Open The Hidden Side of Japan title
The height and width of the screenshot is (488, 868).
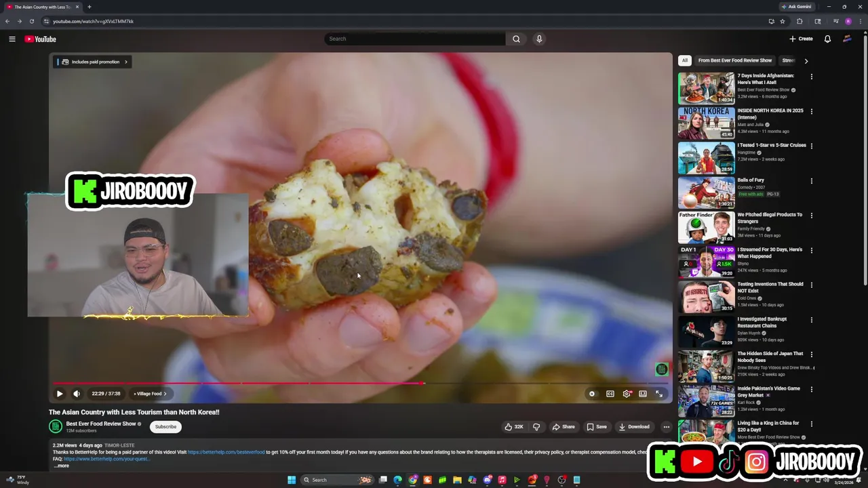[770, 357]
